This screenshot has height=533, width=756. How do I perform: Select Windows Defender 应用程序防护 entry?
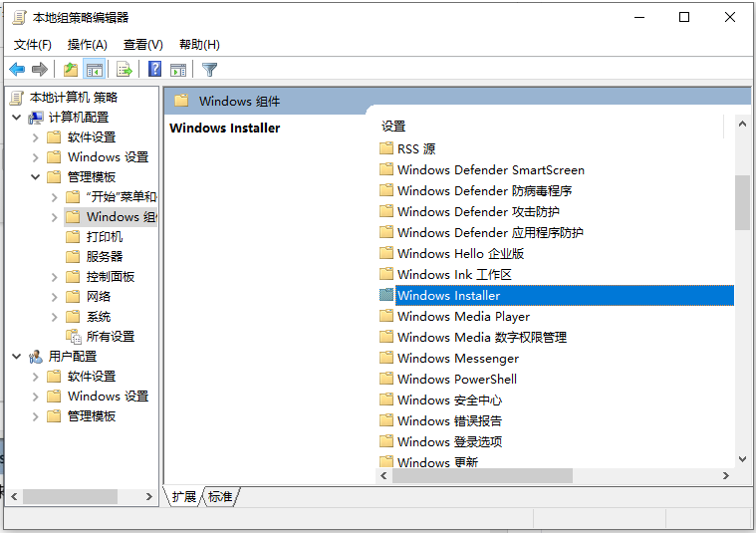tap(490, 232)
